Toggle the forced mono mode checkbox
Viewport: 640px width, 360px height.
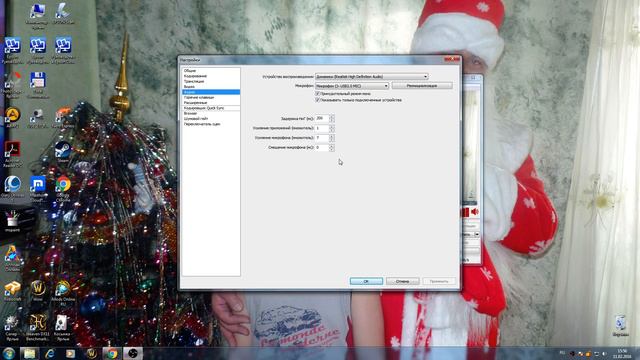point(318,93)
